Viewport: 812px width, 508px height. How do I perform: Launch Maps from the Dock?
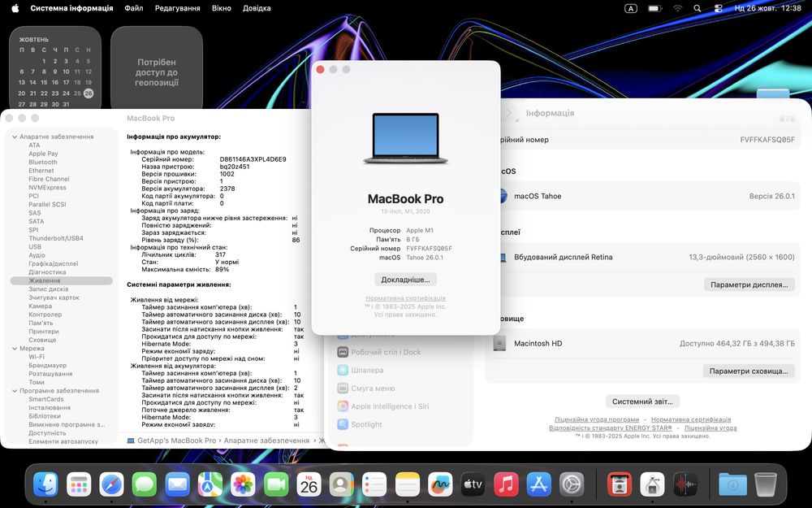click(x=210, y=484)
